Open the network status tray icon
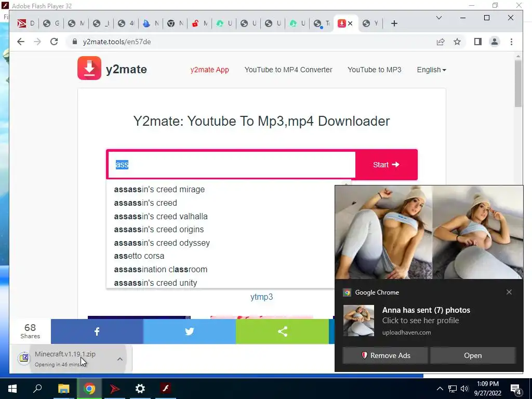This screenshot has width=532, height=399. coord(453,389)
